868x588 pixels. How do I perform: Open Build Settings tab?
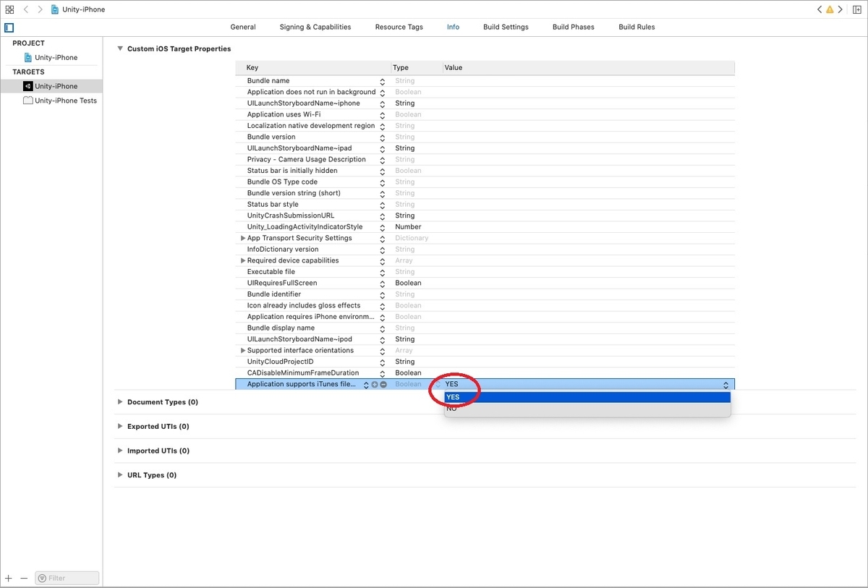point(506,27)
